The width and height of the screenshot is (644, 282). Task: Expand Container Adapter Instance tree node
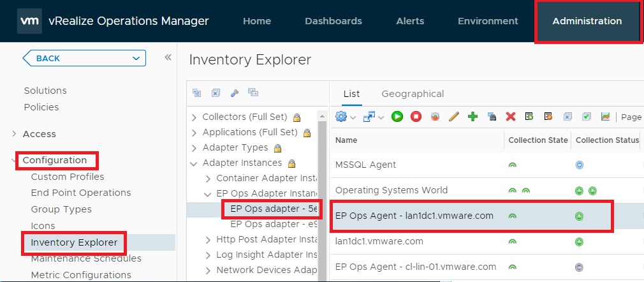click(x=209, y=179)
